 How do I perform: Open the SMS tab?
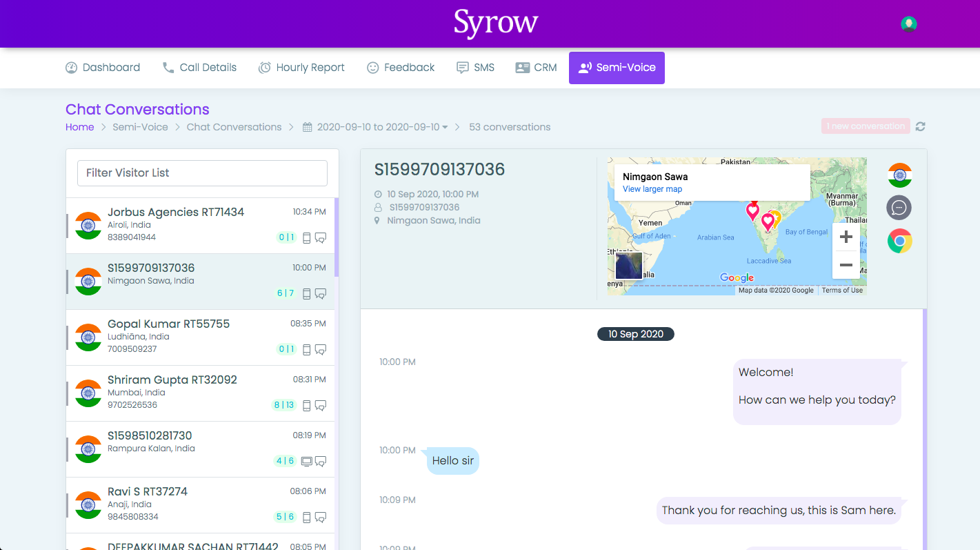coord(476,68)
